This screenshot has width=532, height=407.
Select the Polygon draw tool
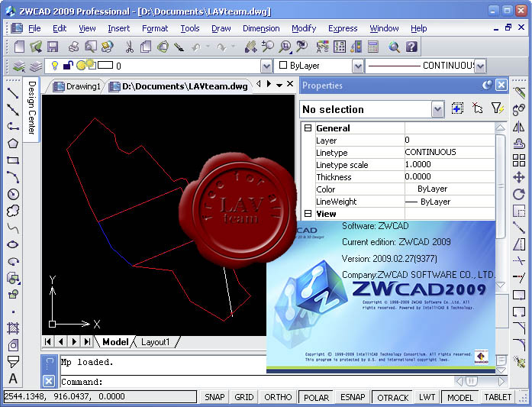pos(13,144)
